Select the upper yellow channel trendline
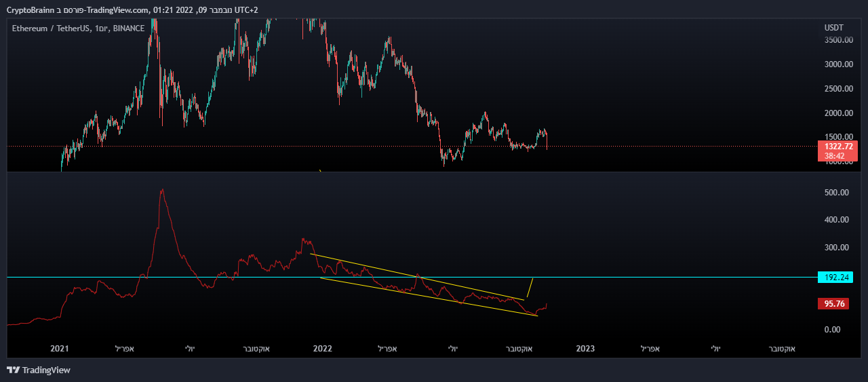This screenshot has width=868, height=382. click(x=417, y=276)
